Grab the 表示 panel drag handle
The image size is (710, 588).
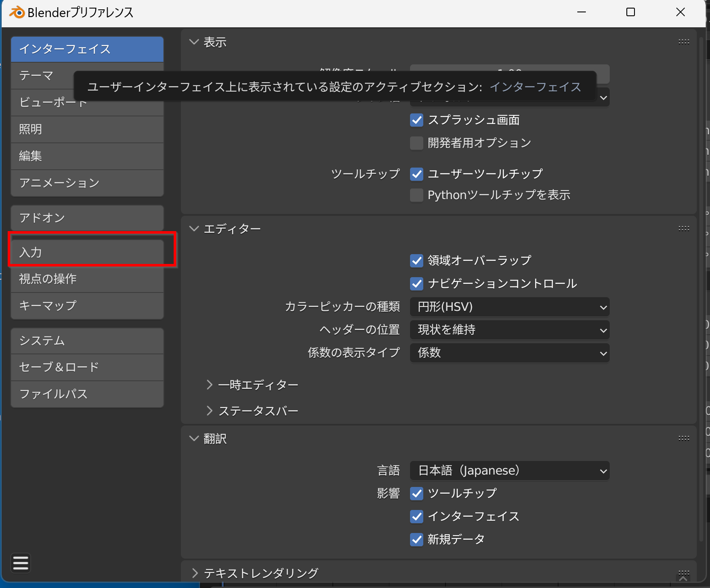tap(684, 42)
